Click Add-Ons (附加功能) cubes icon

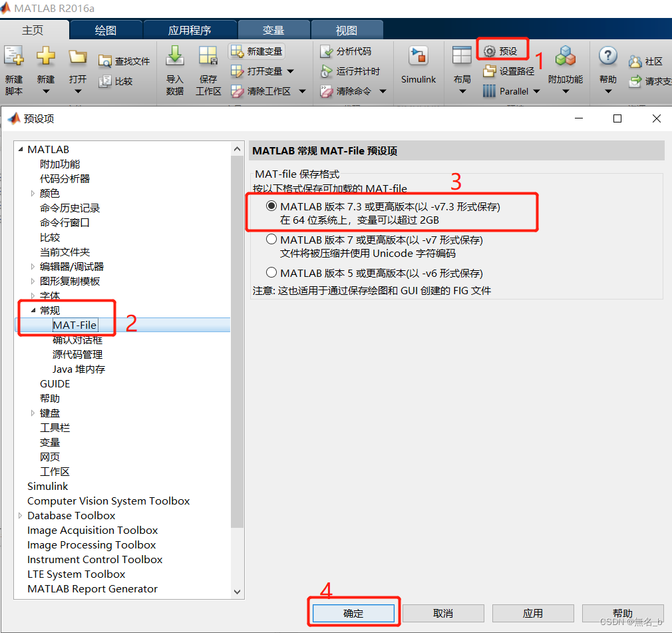[566, 56]
